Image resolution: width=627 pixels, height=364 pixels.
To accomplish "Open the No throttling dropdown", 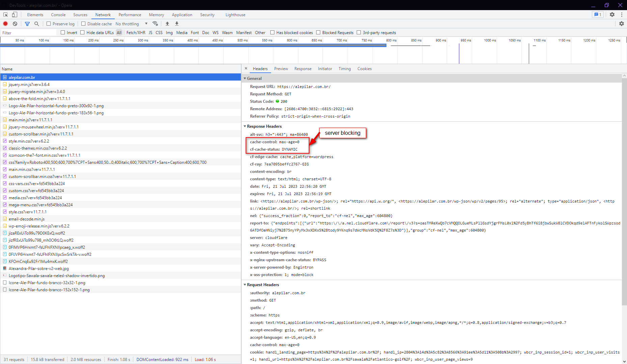I will tap(132, 24).
